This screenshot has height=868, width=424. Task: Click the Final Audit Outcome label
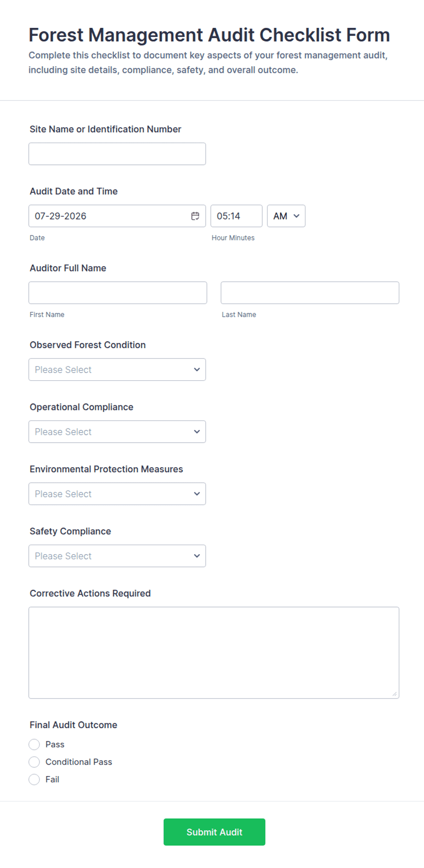tap(73, 725)
